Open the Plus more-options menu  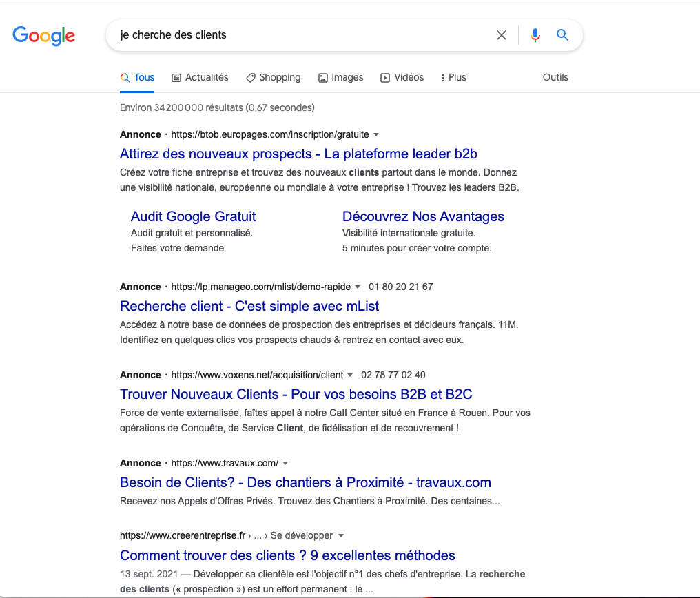click(453, 78)
